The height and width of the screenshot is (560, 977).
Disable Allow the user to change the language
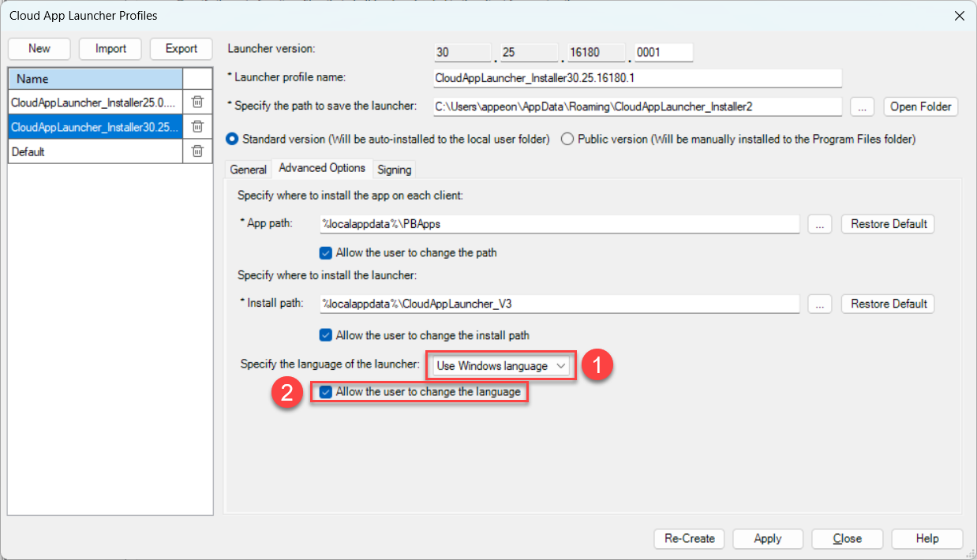(326, 392)
